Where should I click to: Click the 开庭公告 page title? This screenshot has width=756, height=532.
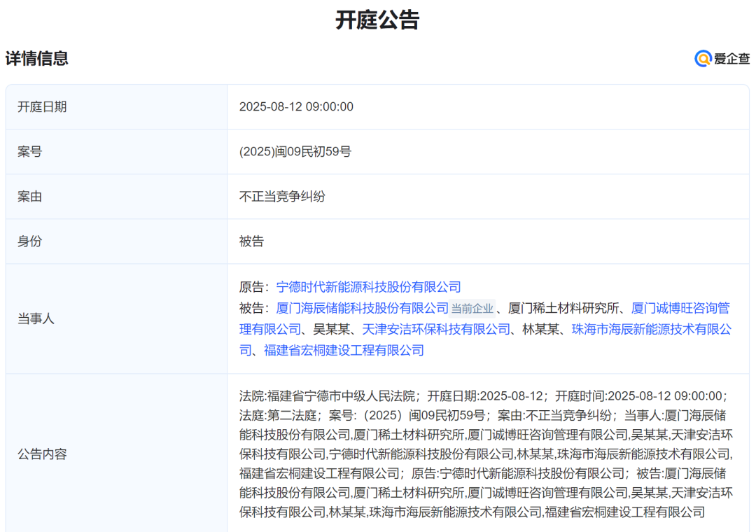[377, 20]
